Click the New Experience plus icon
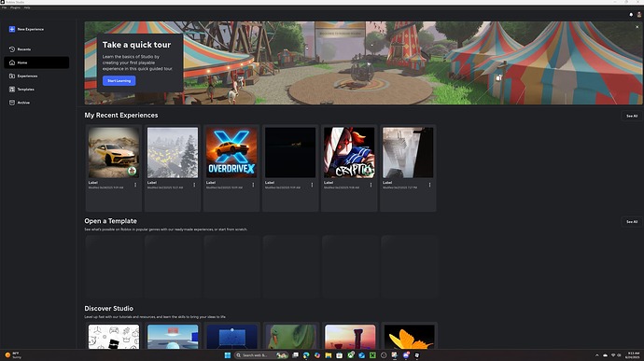 pyautogui.click(x=12, y=29)
